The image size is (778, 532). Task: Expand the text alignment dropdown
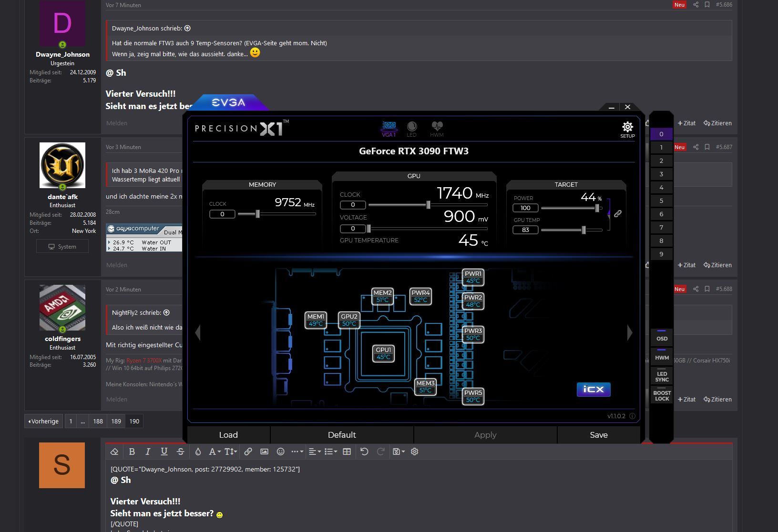(315, 452)
